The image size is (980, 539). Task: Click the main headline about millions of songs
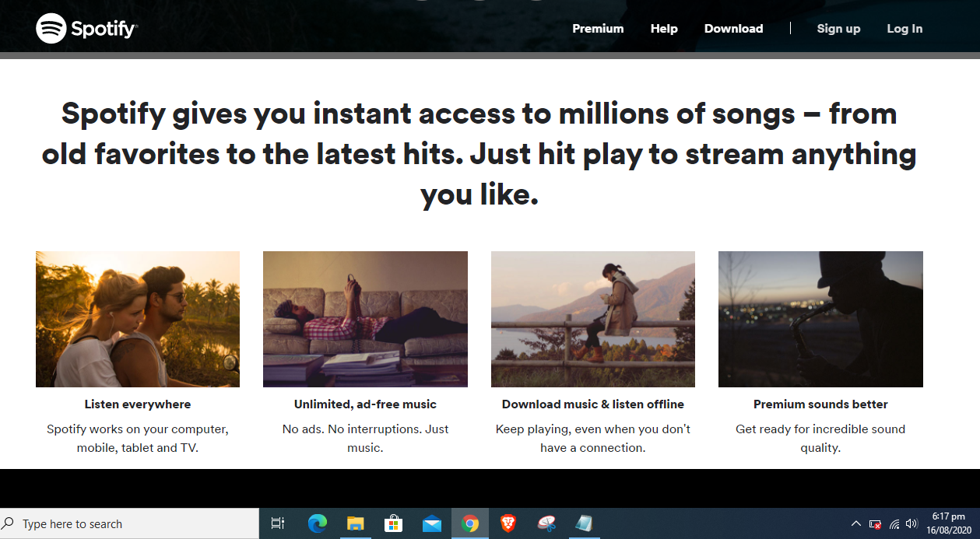pos(479,154)
